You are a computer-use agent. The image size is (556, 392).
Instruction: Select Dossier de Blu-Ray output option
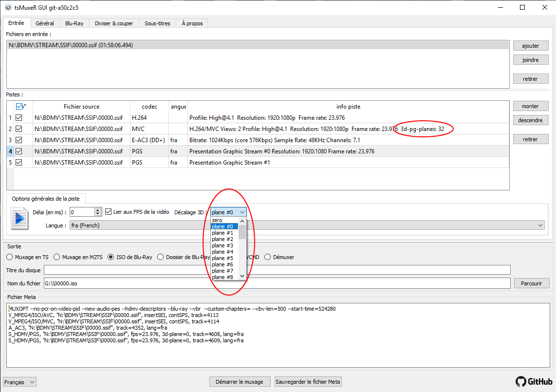[160, 257]
